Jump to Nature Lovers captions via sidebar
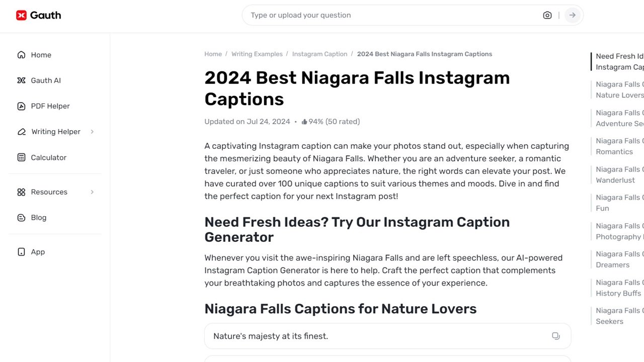644x362 pixels. click(x=619, y=89)
